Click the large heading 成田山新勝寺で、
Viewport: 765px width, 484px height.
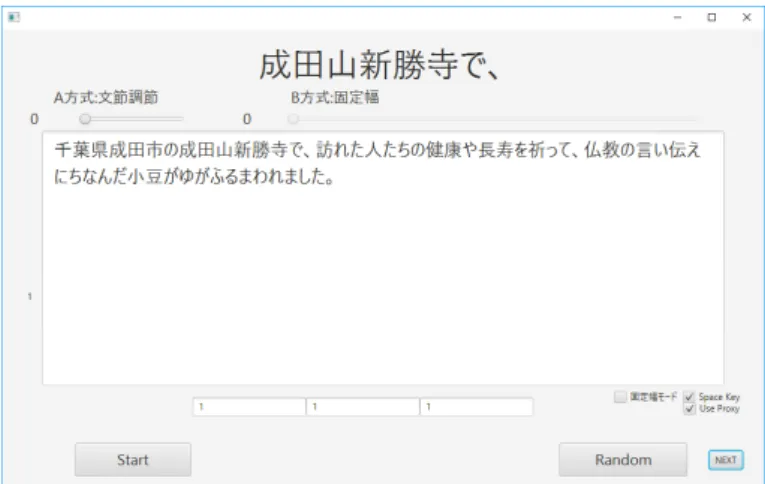379,65
